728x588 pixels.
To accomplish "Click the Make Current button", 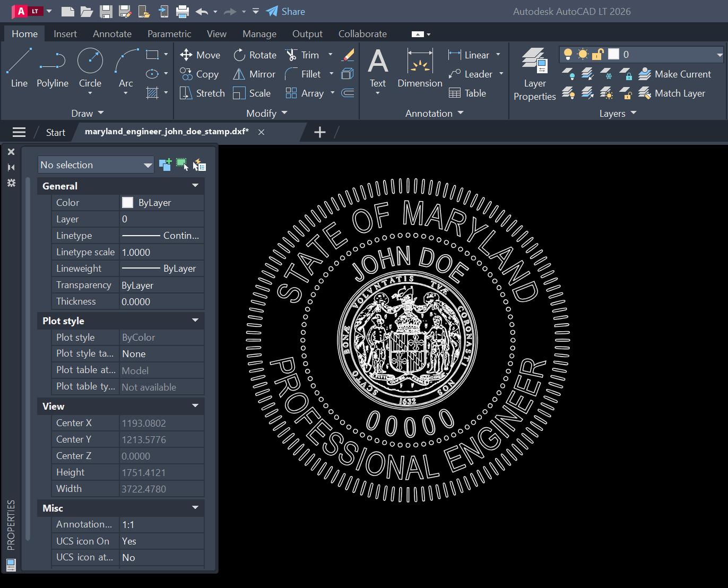I will (x=674, y=74).
